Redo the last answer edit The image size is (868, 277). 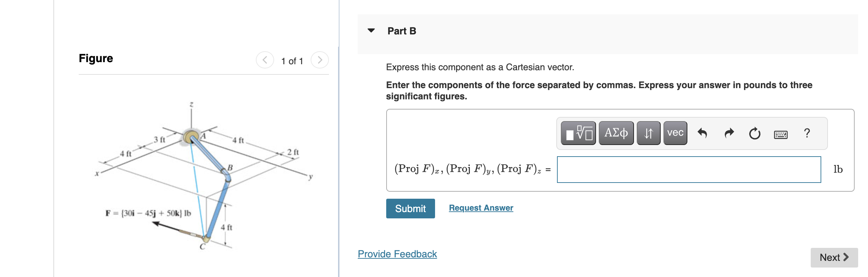pyautogui.click(x=729, y=133)
